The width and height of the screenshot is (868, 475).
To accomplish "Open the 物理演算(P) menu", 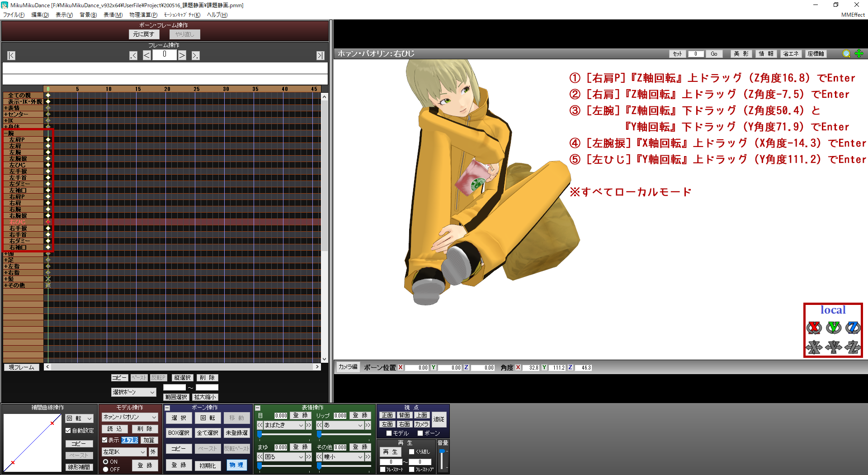I will 143,15.
